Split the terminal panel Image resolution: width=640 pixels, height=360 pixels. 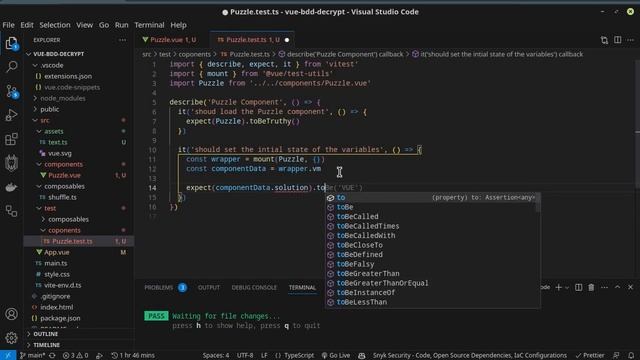coord(578,287)
